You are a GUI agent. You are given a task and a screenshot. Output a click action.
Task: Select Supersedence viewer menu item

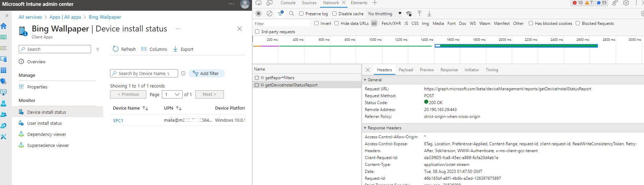48,145
